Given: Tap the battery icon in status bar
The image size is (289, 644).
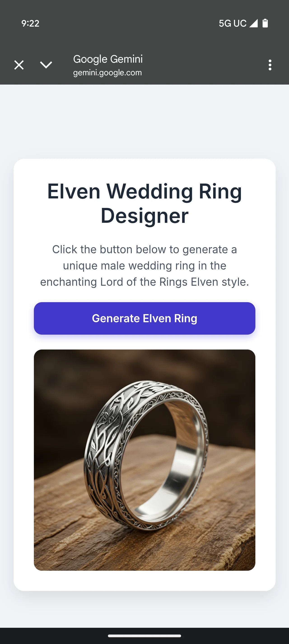Looking at the screenshot, I should (x=265, y=23).
